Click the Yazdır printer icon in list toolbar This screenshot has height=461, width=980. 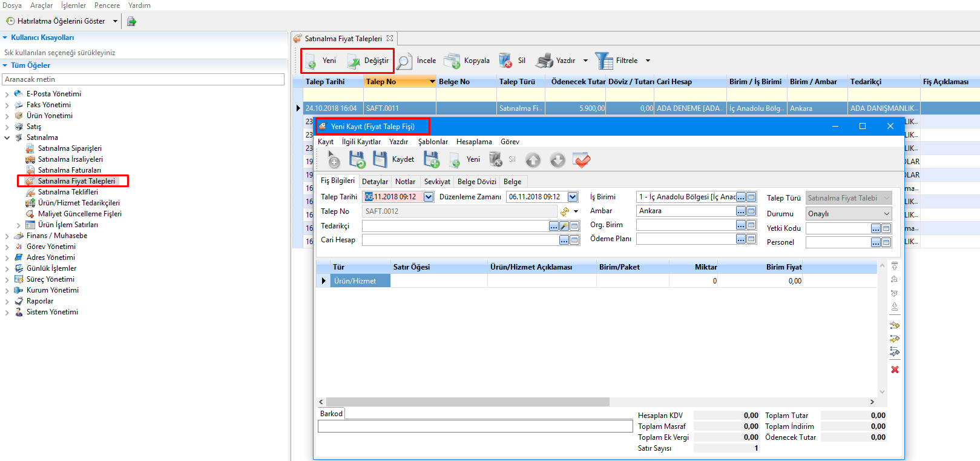545,61
